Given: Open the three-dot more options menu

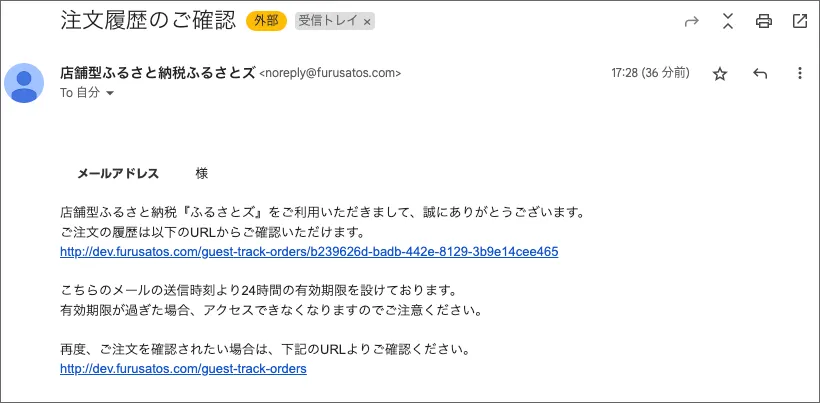Looking at the screenshot, I should tap(800, 73).
